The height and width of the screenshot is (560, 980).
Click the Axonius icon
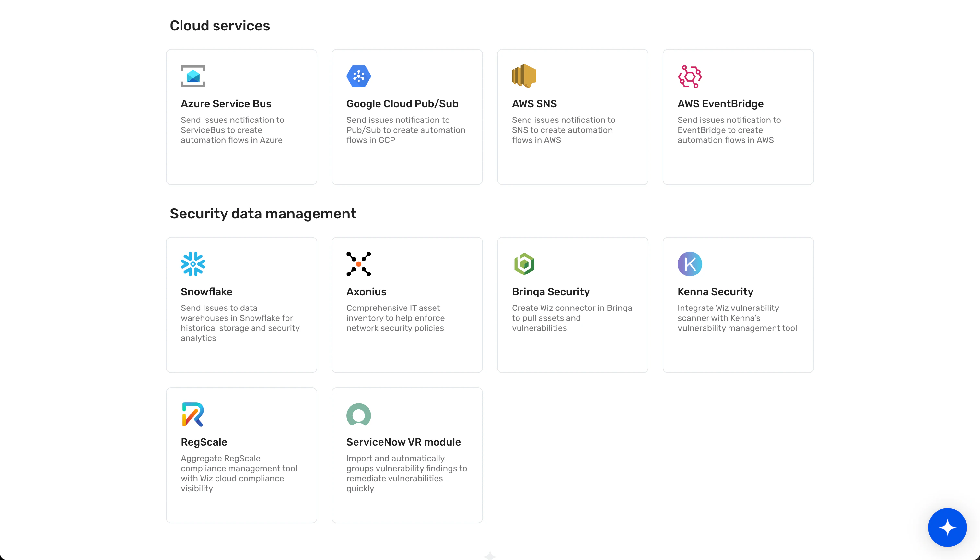(359, 264)
